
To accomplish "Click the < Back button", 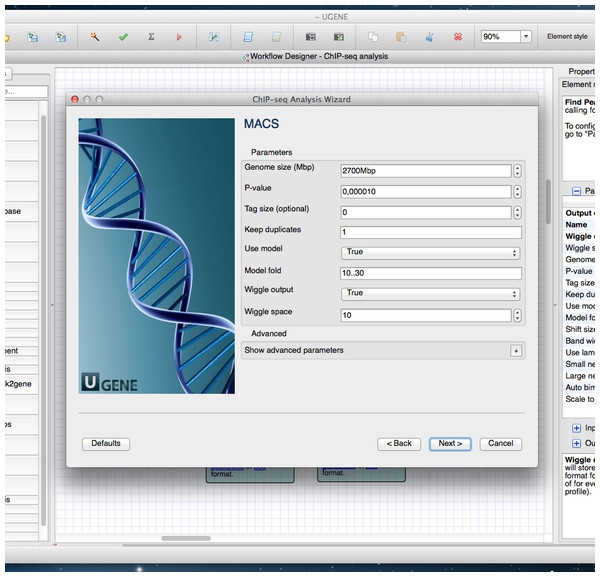I will [399, 443].
